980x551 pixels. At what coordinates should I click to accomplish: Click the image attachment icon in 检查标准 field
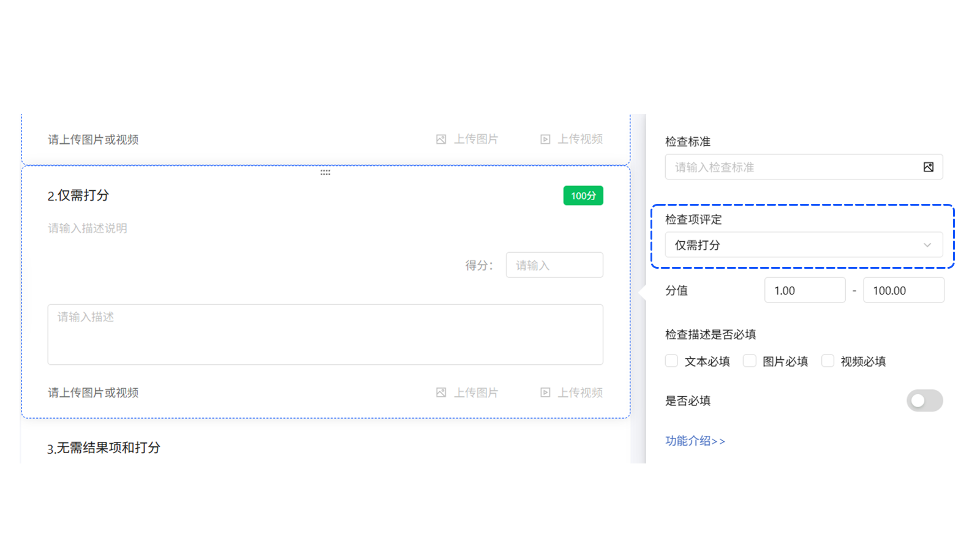coord(929,167)
